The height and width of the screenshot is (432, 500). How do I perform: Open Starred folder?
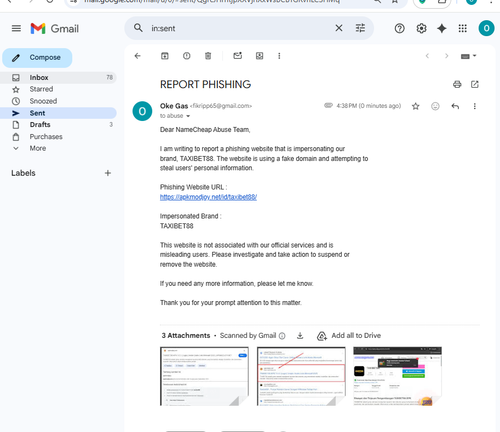coord(58,89)
